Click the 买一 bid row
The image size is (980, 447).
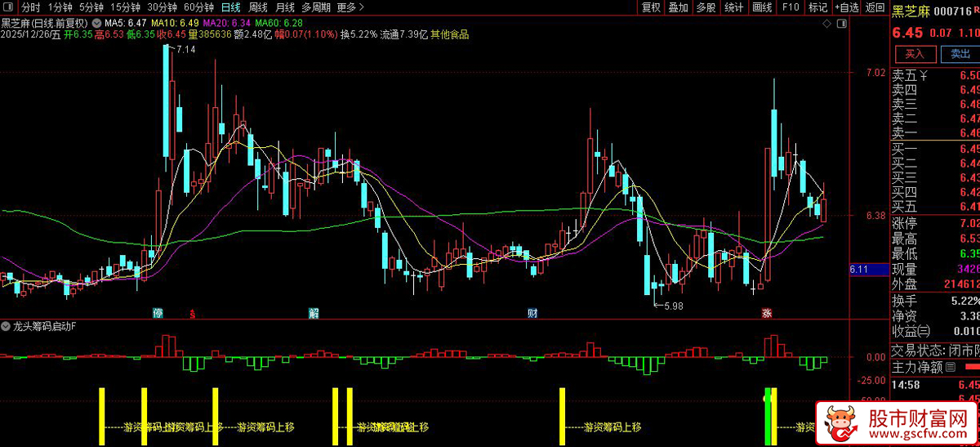pyautogui.click(x=935, y=148)
